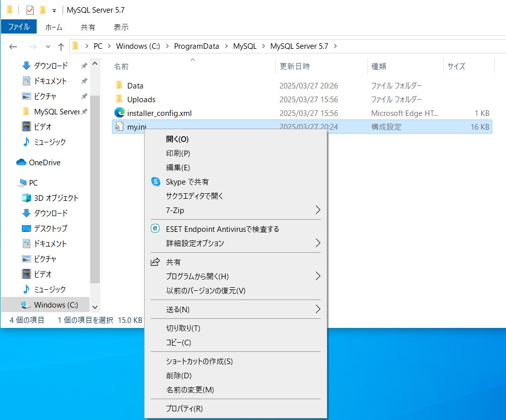The width and height of the screenshot is (506, 420).
Task: Open the 表示 ribbon tab
Action: pyautogui.click(x=121, y=27)
